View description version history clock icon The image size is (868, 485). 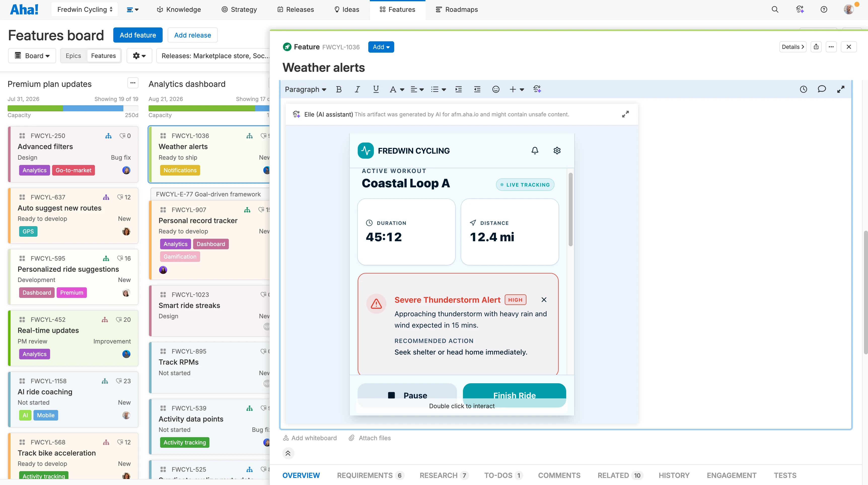pyautogui.click(x=804, y=89)
